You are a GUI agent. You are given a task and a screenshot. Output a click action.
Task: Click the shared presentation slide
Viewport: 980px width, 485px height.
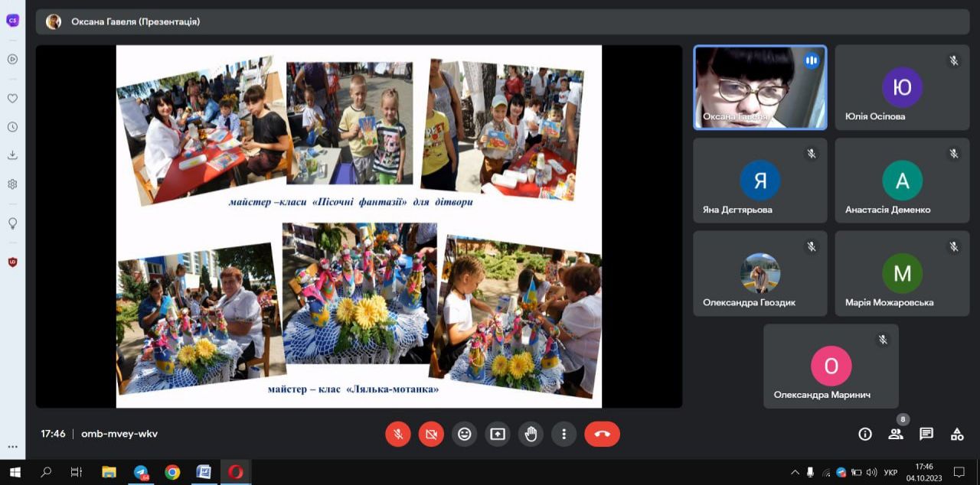click(x=359, y=226)
